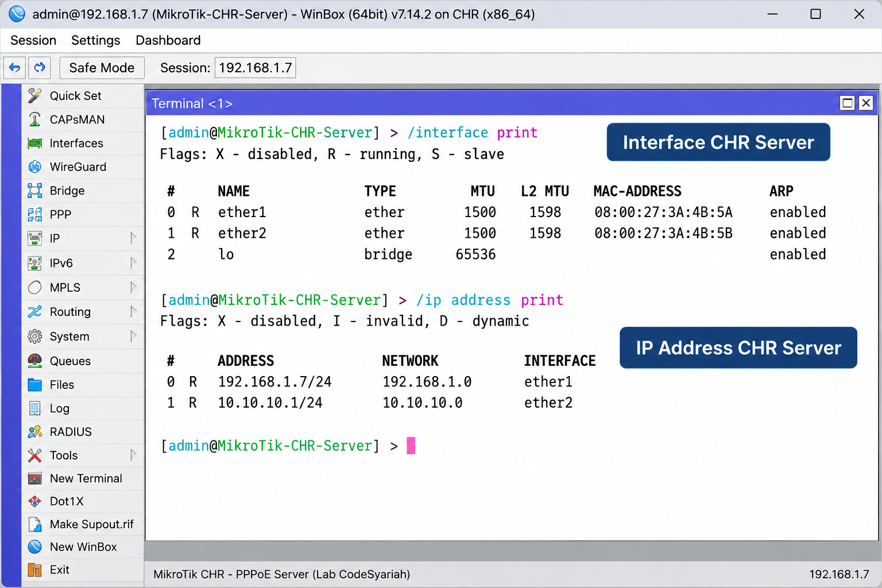Click the Interfaces green icon
The height and width of the screenshot is (588, 882).
pos(35,143)
